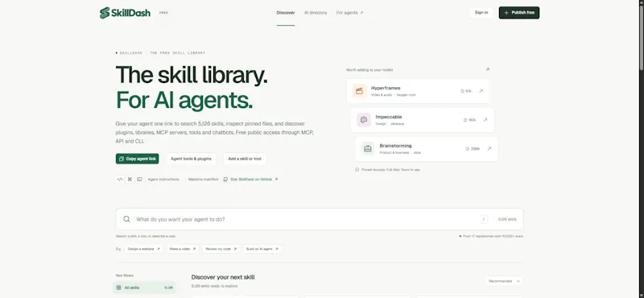Viewport: 644px width, 298px height.
Task: Open the Discover tab
Action: point(286,13)
